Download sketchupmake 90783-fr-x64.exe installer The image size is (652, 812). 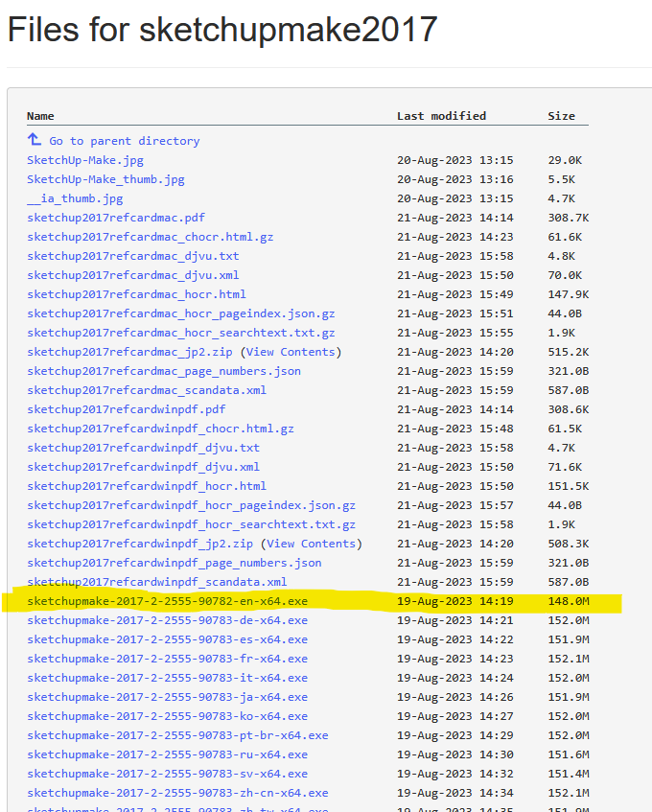point(167,659)
